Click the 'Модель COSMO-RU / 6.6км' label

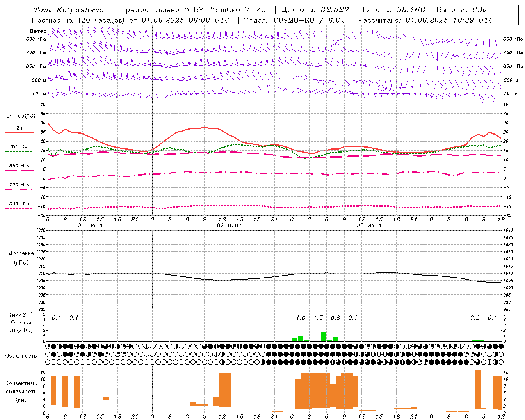tap(296, 20)
